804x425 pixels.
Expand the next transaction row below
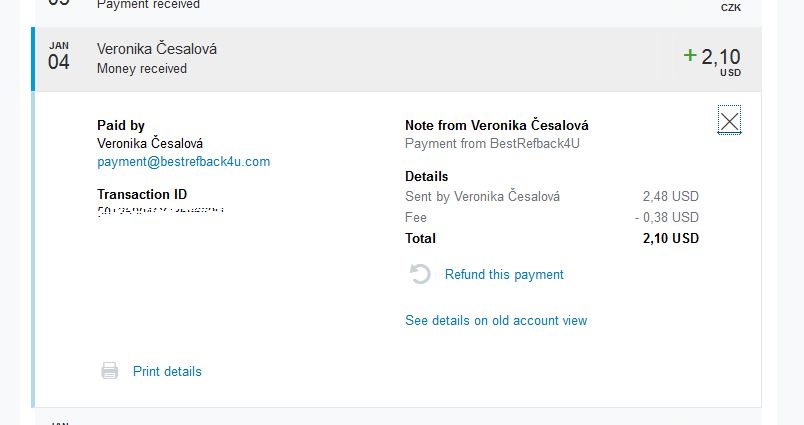[397, 418]
